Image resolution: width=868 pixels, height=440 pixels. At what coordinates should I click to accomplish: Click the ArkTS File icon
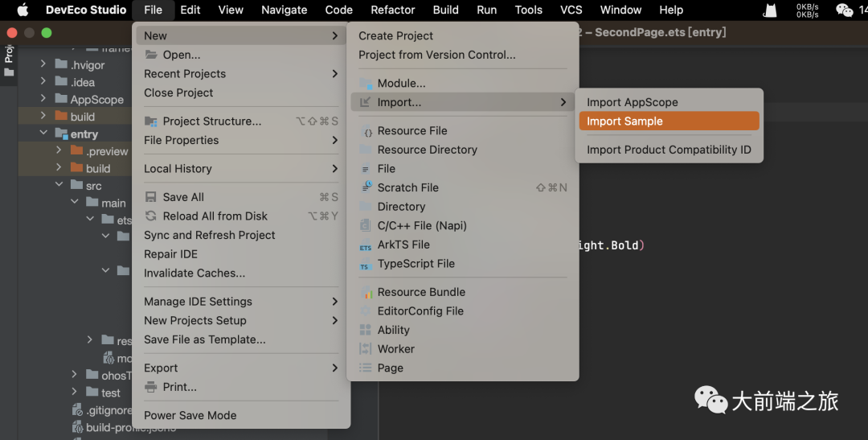tap(366, 245)
